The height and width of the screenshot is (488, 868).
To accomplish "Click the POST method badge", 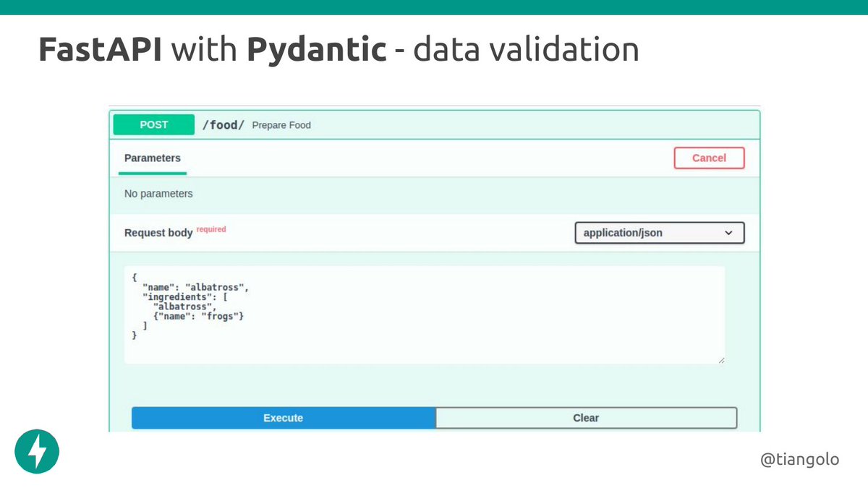I will (x=153, y=124).
